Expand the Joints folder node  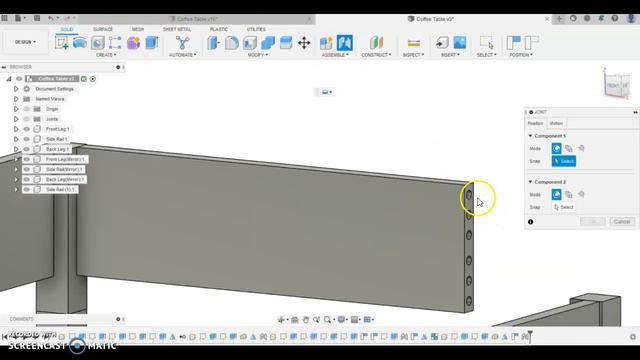coord(16,119)
